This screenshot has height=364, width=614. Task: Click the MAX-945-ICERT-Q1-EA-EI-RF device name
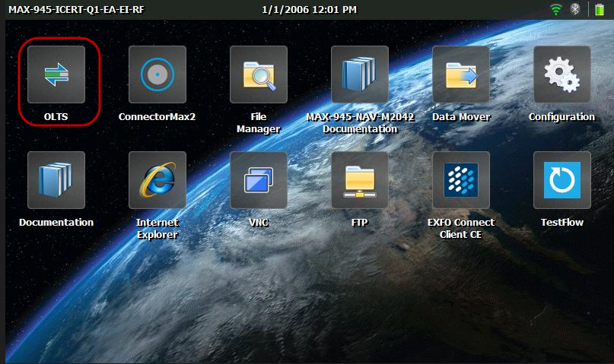click(76, 9)
